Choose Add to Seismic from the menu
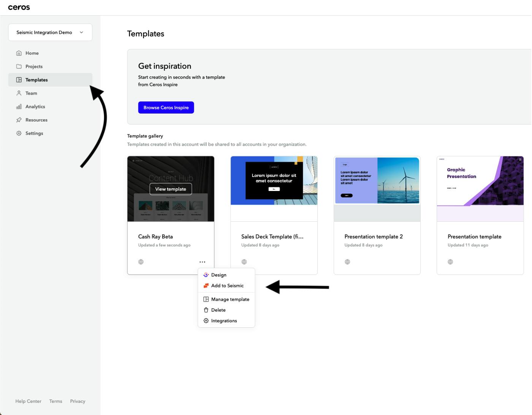This screenshot has width=532, height=415. 226,286
